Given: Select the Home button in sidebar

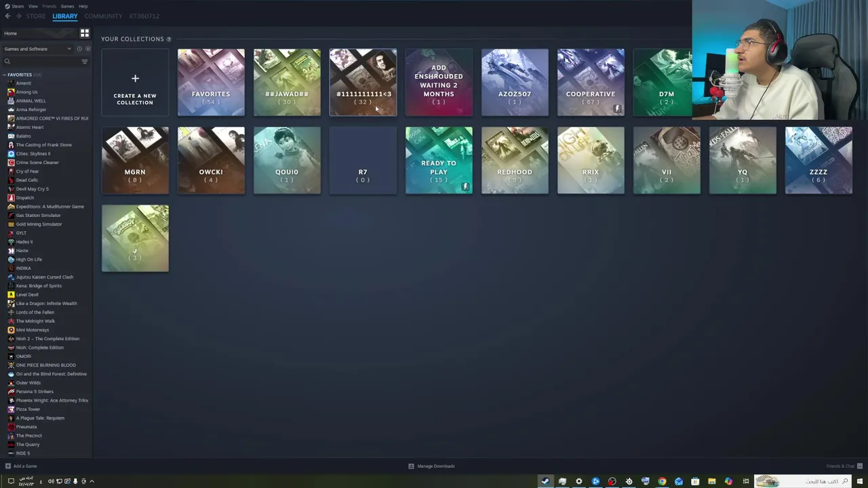Looking at the screenshot, I should [x=39, y=33].
